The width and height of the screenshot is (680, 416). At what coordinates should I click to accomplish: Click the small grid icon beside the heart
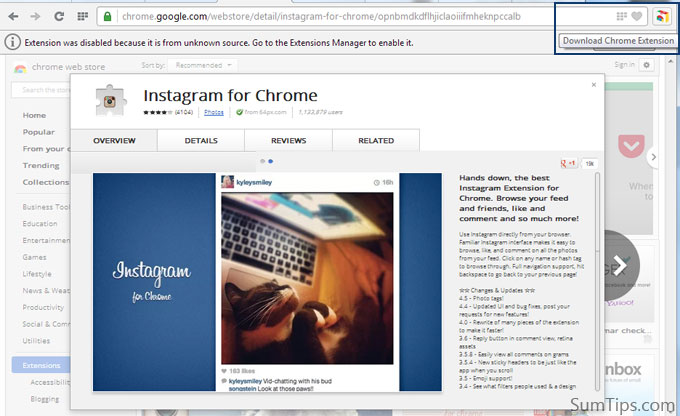point(621,16)
